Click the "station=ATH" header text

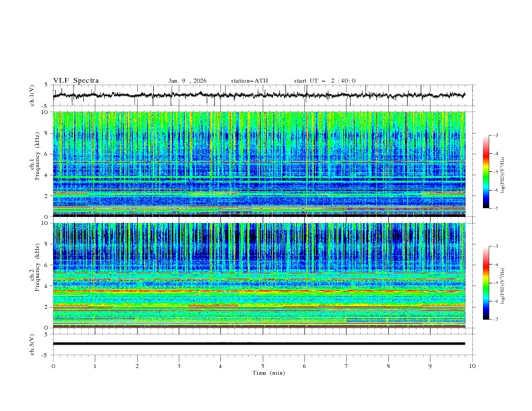249,81
